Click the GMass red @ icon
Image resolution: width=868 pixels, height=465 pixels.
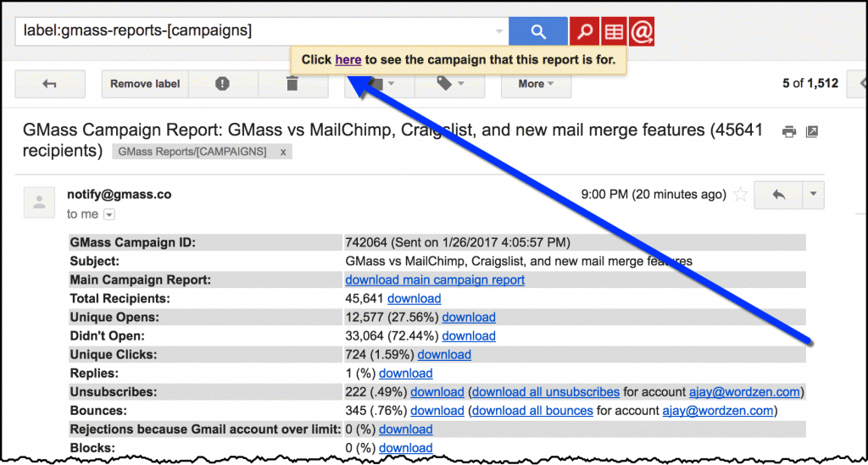pyautogui.click(x=642, y=31)
